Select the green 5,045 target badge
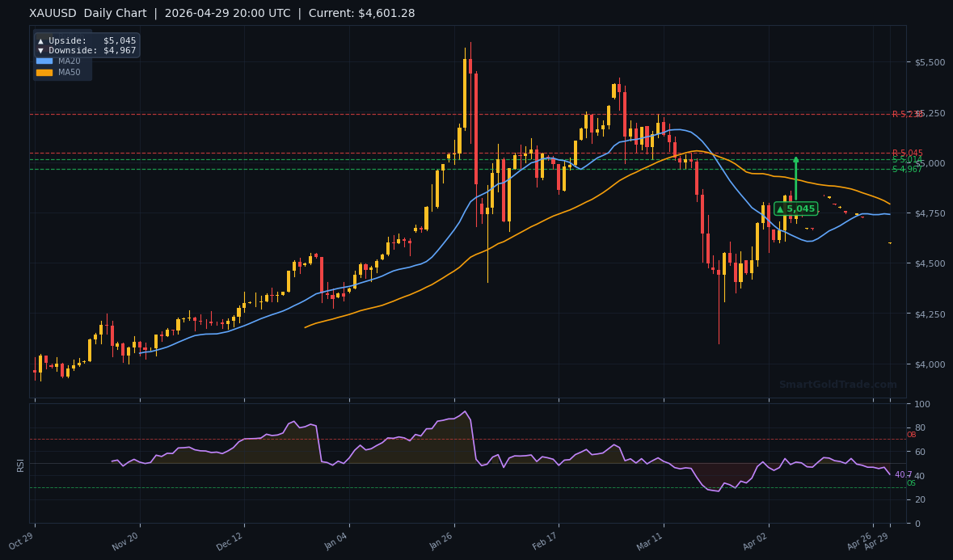Screen dimensions: 953x560 tap(796, 208)
